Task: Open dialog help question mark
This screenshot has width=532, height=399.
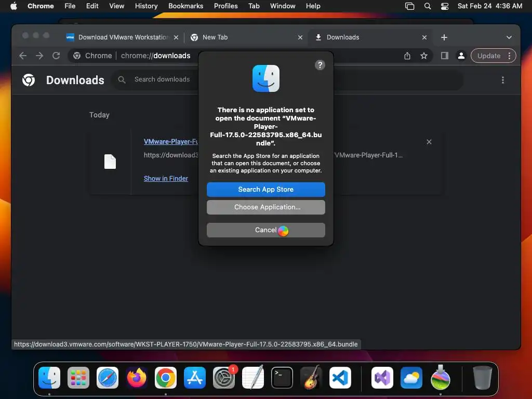Action: 320,65
